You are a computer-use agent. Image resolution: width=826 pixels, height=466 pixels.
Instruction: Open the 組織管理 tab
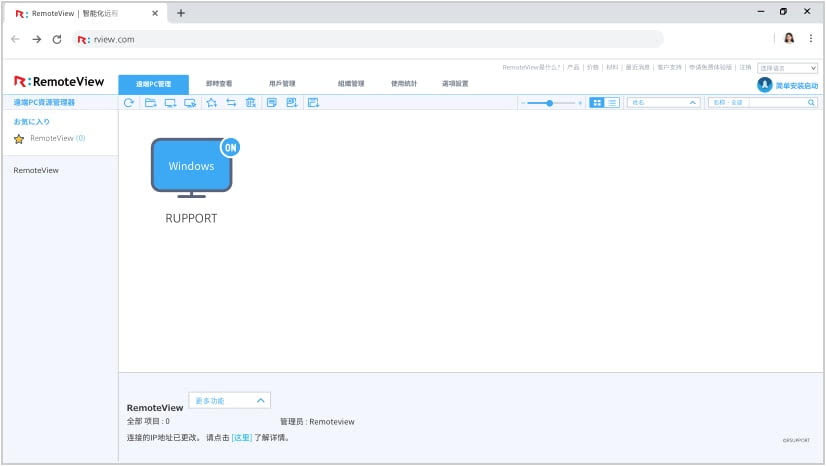351,84
